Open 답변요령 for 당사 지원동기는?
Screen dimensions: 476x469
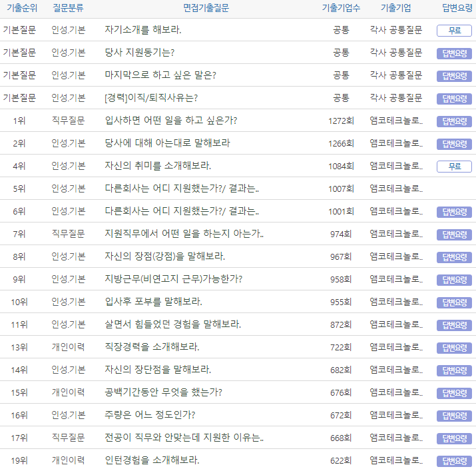[454, 53]
